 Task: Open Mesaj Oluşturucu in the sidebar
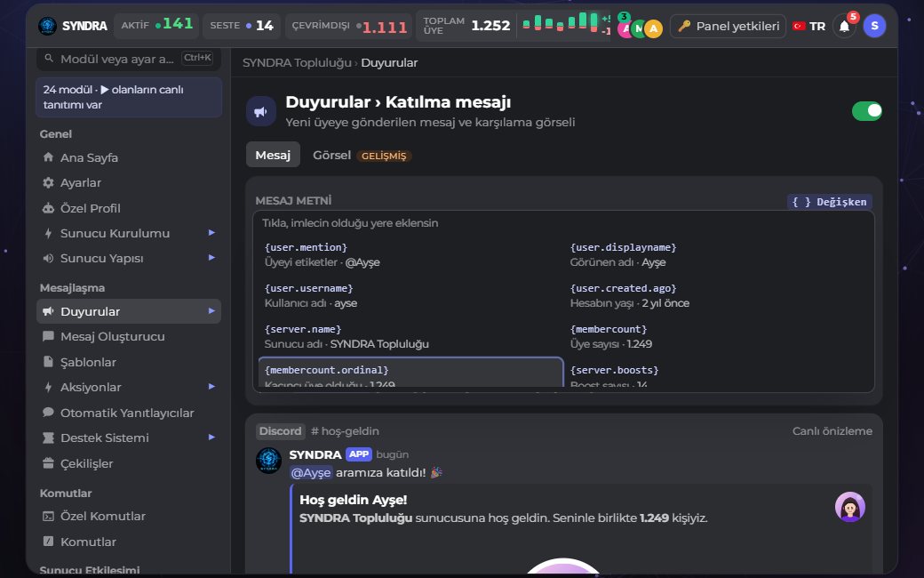[129, 336]
